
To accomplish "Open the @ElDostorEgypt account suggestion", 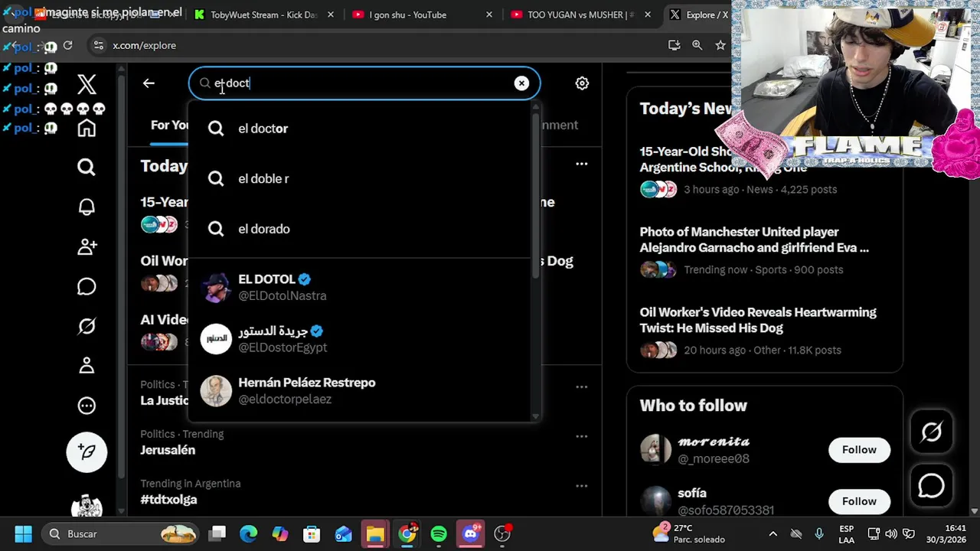I will tap(361, 339).
